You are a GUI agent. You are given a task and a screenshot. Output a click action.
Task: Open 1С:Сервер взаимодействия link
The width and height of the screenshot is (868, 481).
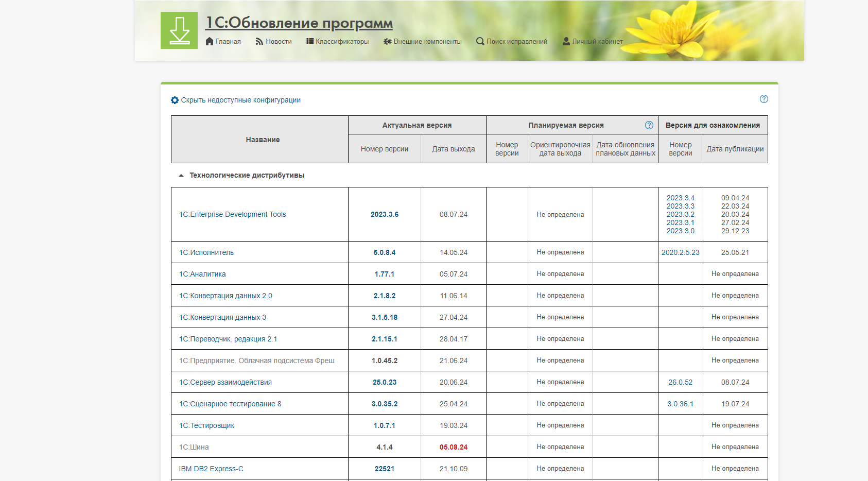point(225,382)
